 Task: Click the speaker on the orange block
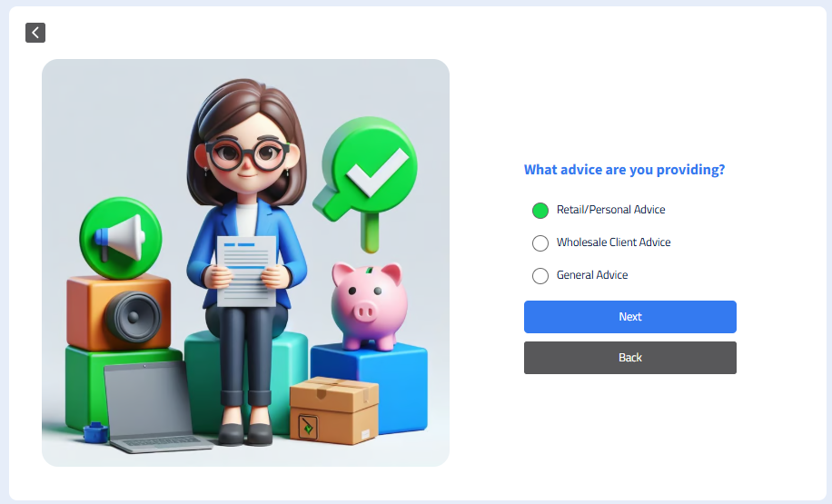pos(134,317)
